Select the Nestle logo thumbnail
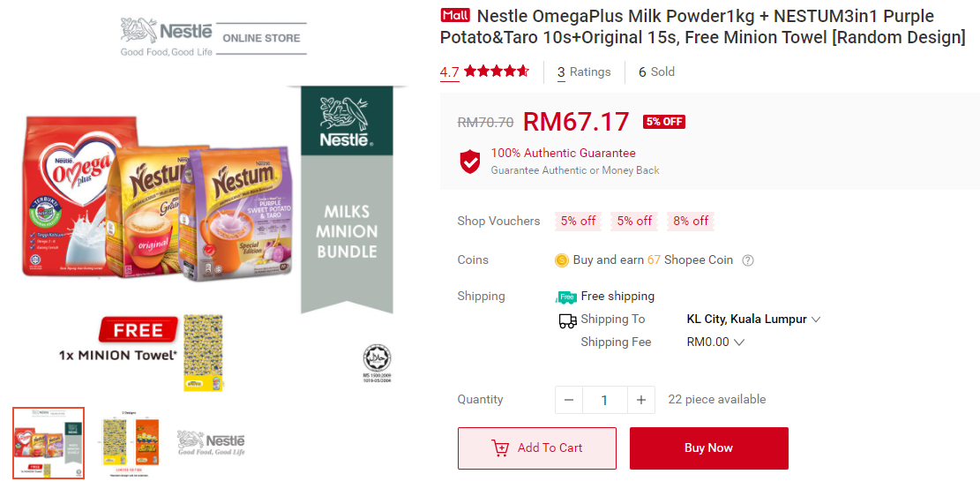The image size is (980, 489). (212, 443)
